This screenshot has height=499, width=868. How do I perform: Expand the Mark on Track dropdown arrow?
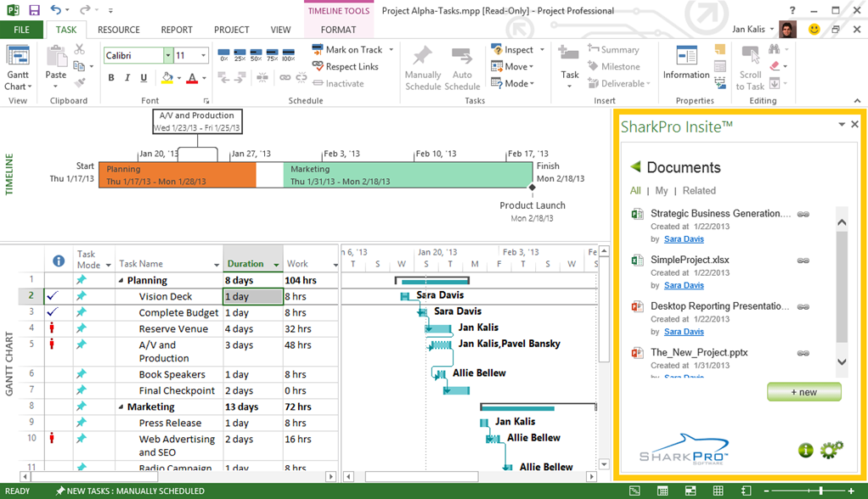(x=392, y=50)
